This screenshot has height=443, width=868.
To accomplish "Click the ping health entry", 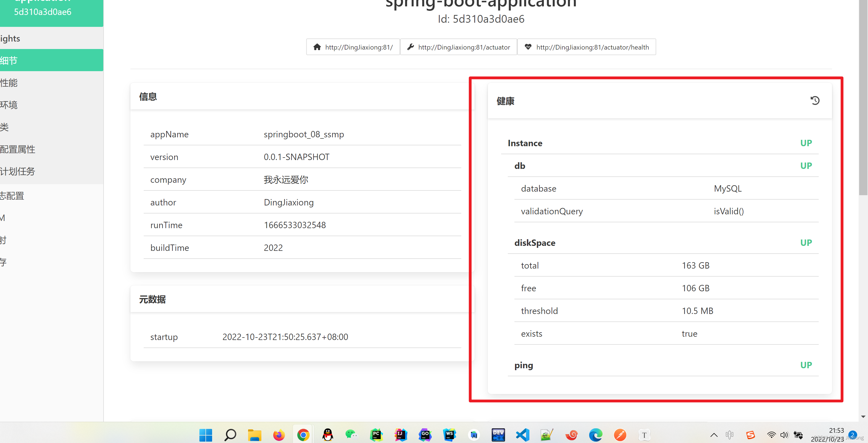I will 524,365.
